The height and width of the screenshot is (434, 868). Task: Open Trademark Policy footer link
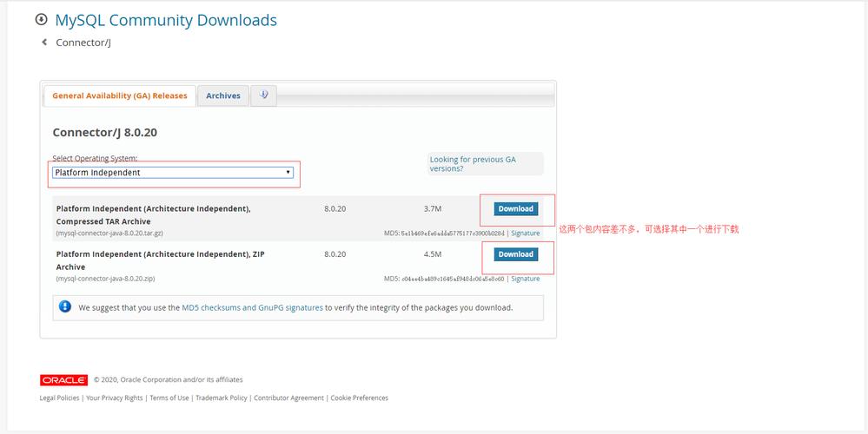click(222, 398)
